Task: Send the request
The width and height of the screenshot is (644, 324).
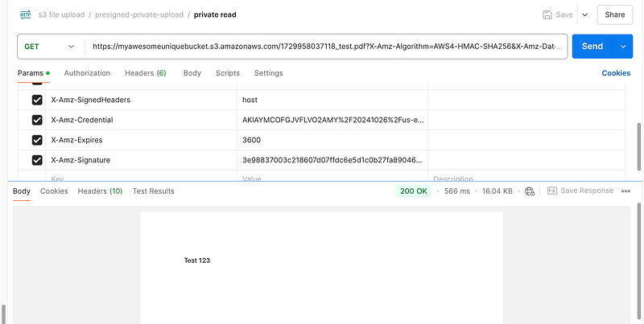Action: coord(592,47)
